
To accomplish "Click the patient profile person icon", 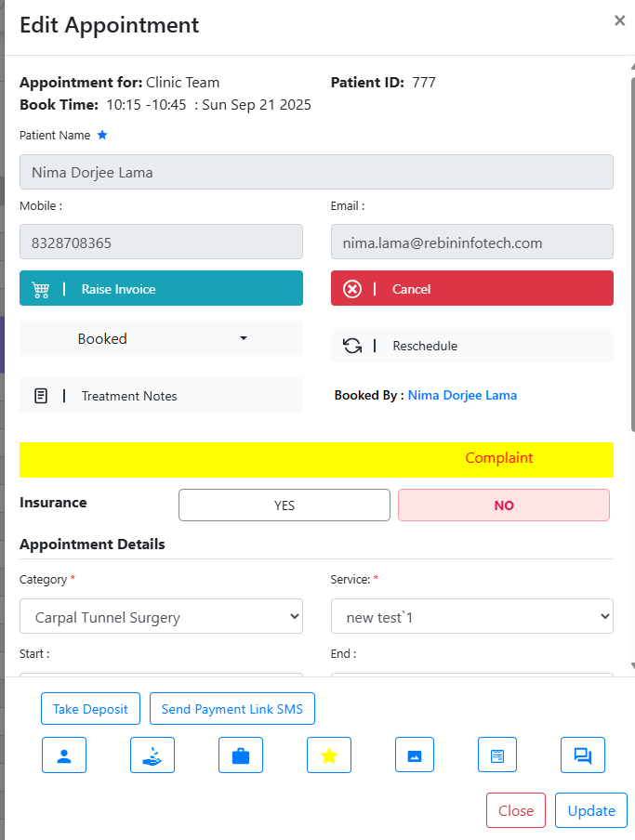I will 64,755.
